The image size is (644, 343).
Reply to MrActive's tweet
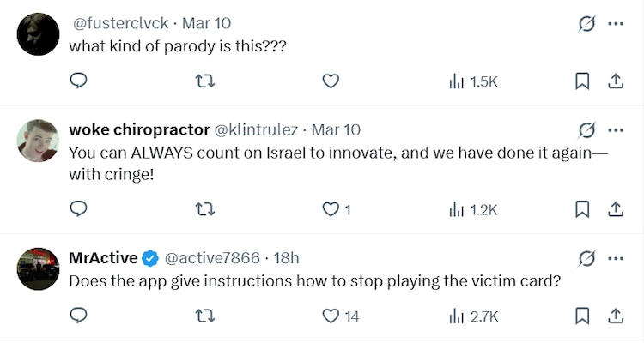point(78,316)
